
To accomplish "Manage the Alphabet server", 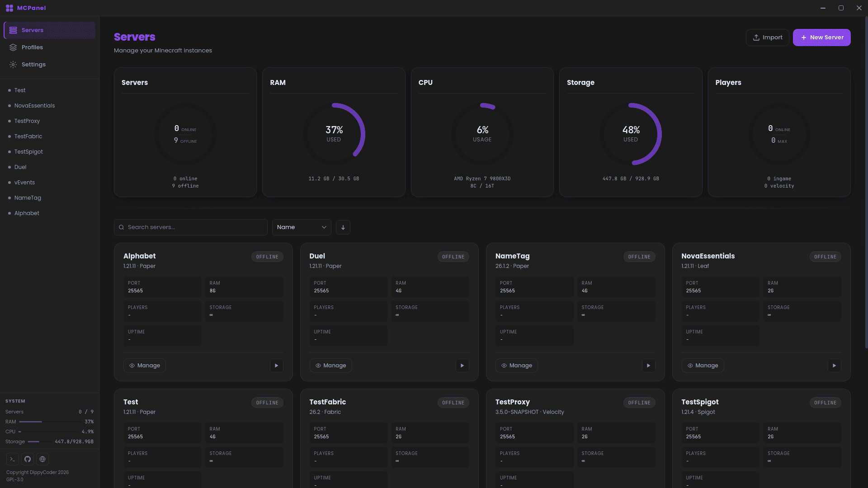I will click(x=145, y=366).
